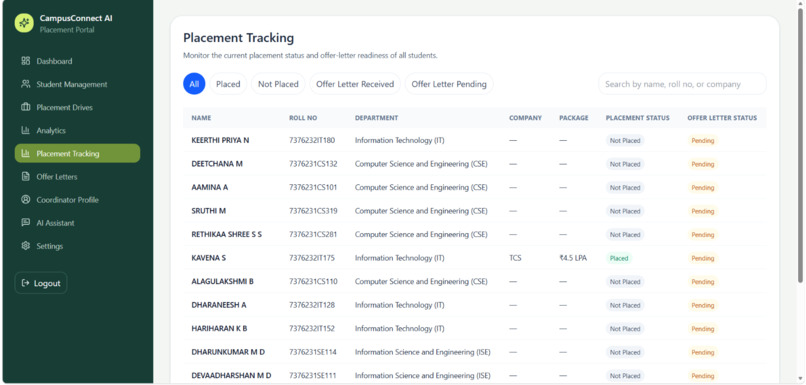Viewport: 806px width, 385px height.
Task: Select student KEERTHI PRIYA N
Action: (220, 140)
